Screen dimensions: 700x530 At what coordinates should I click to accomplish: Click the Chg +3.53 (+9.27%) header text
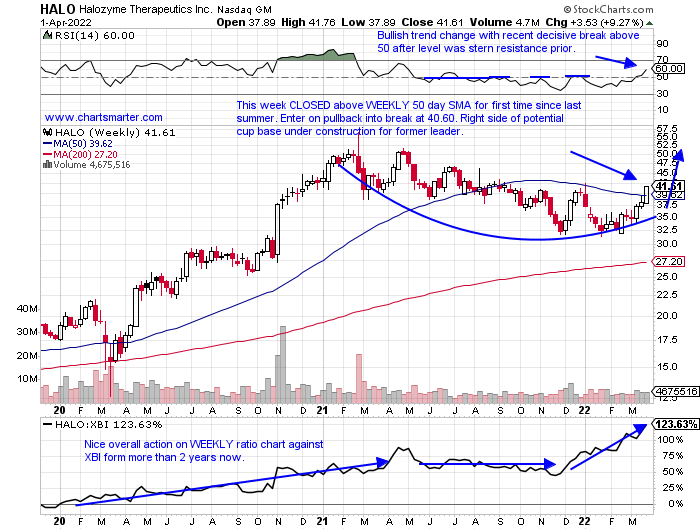coord(594,22)
